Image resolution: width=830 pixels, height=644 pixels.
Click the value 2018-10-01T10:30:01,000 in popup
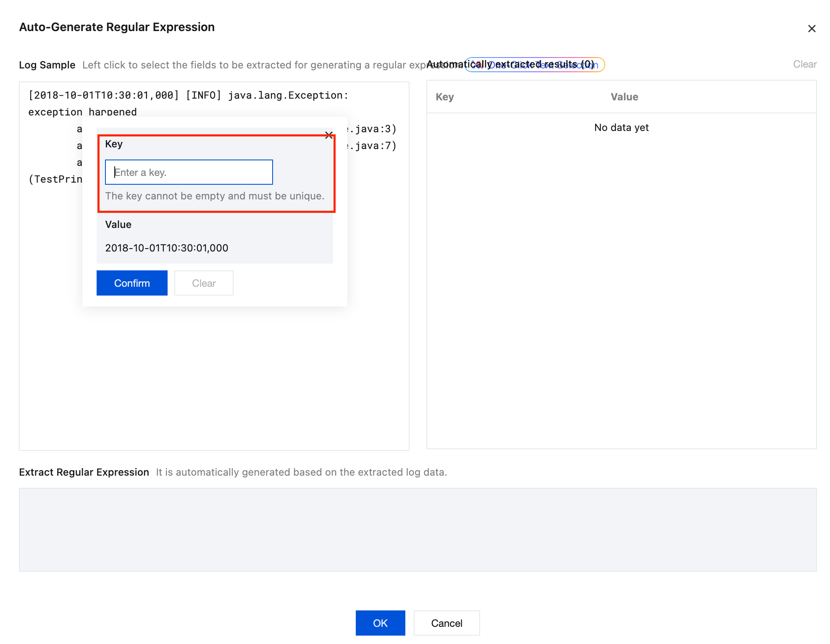point(167,248)
